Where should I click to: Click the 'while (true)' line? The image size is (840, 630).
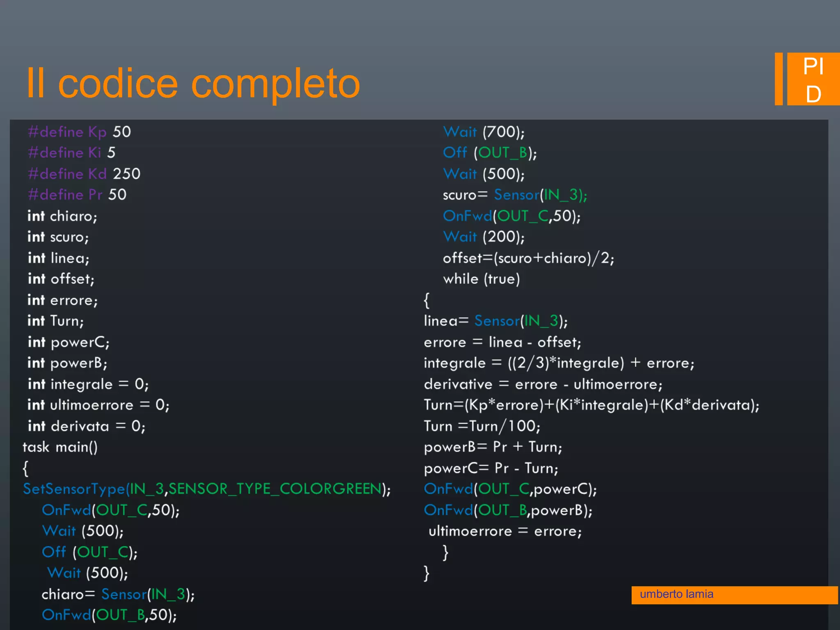[482, 279]
